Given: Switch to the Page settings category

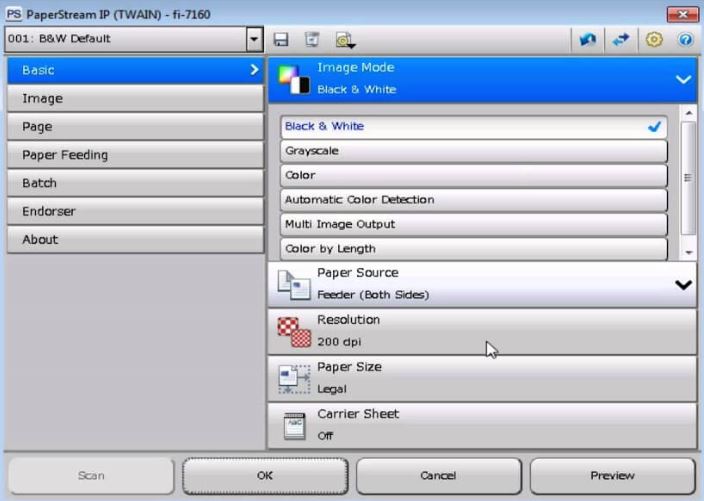Looking at the screenshot, I should (x=135, y=127).
